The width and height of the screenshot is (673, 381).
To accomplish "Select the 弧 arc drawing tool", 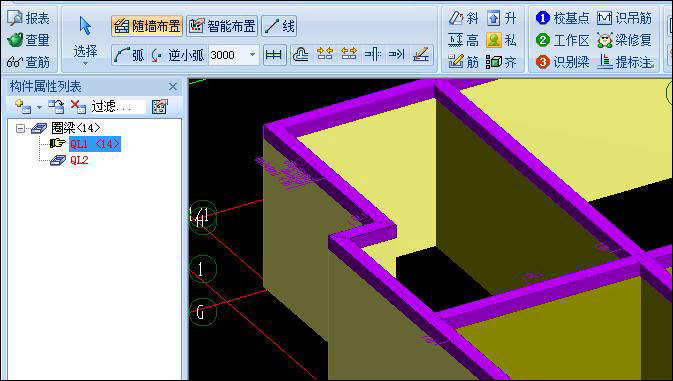I will pos(129,55).
